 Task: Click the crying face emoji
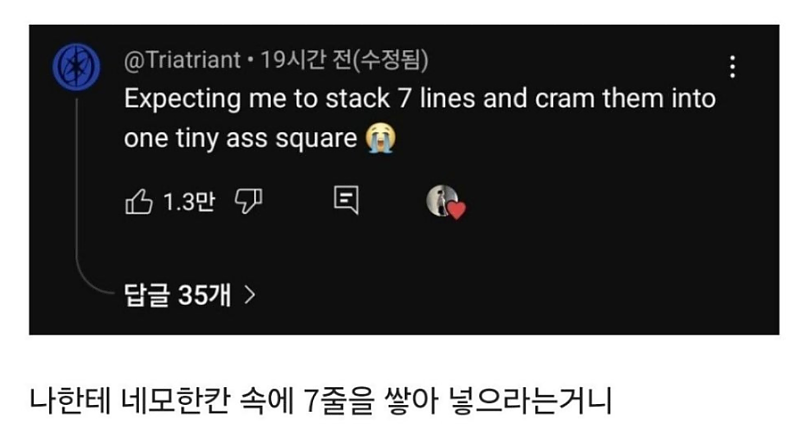(380, 137)
